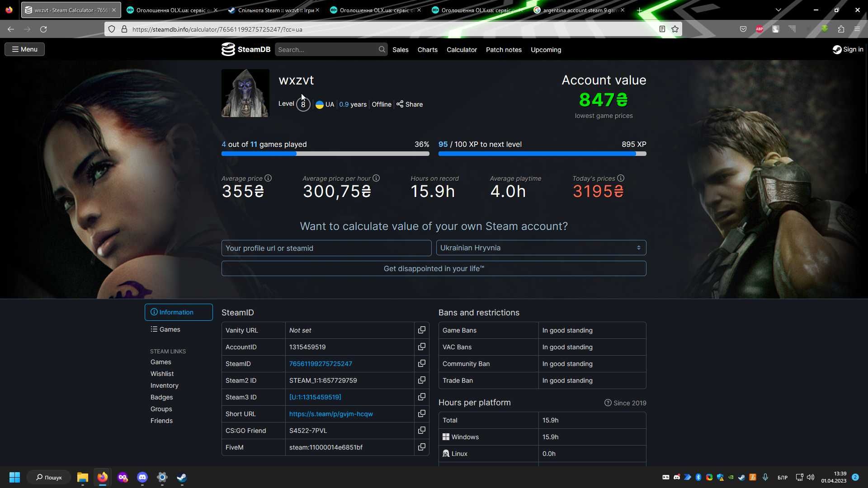Screen dimensions: 868x488
Task: Open the Pocket save icon
Action: click(743, 29)
